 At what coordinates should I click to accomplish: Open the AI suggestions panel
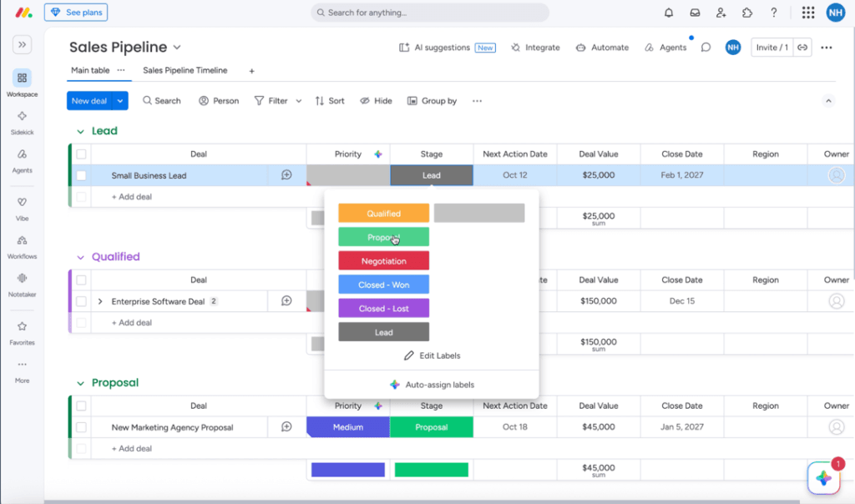point(447,48)
